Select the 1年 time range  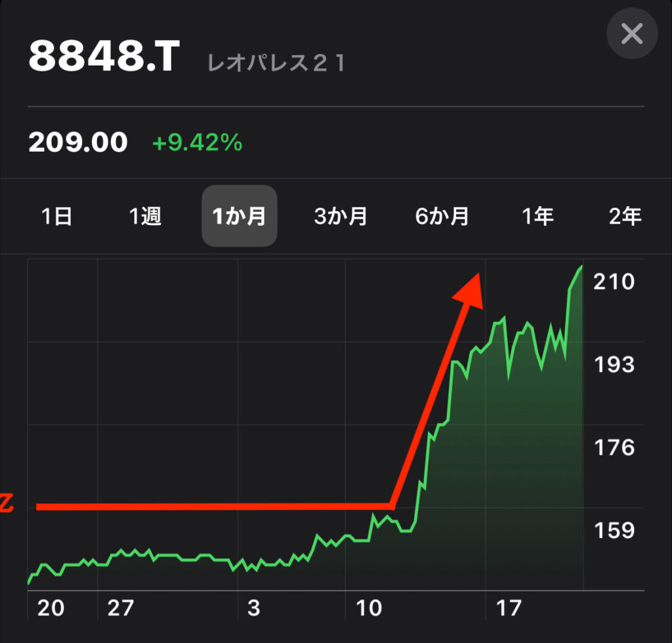[537, 217]
